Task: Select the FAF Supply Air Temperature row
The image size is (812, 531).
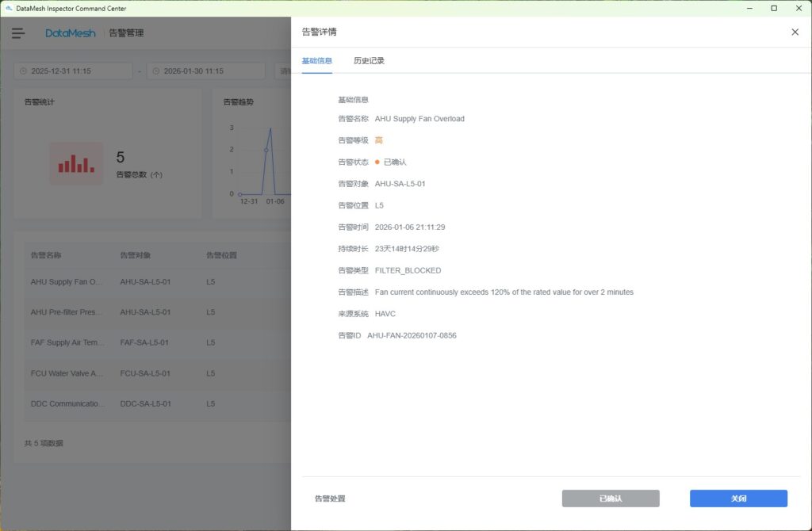Action: tap(151, 342)
